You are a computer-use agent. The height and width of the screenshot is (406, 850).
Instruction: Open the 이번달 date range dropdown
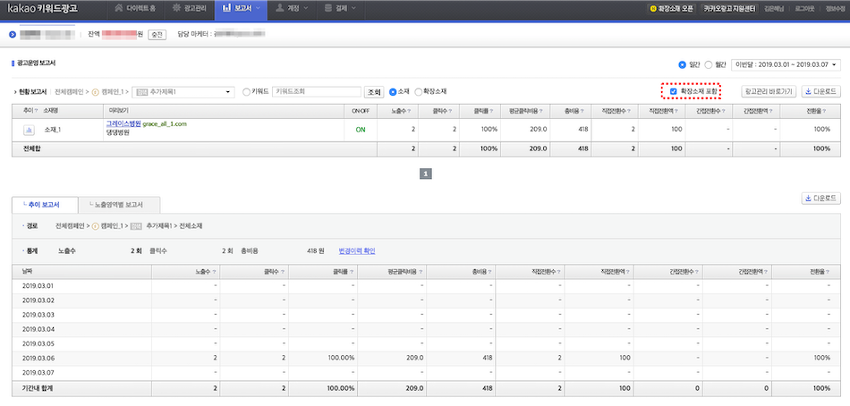tap(786, 65)
